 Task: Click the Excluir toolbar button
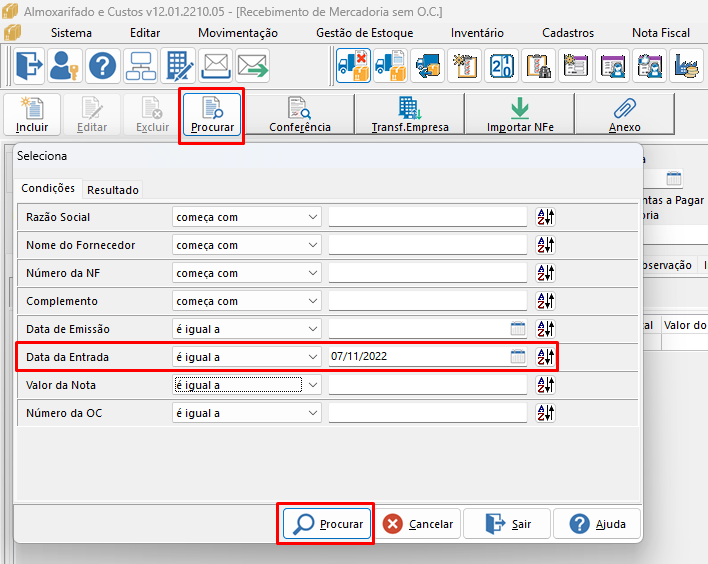[x=153, y=115]
